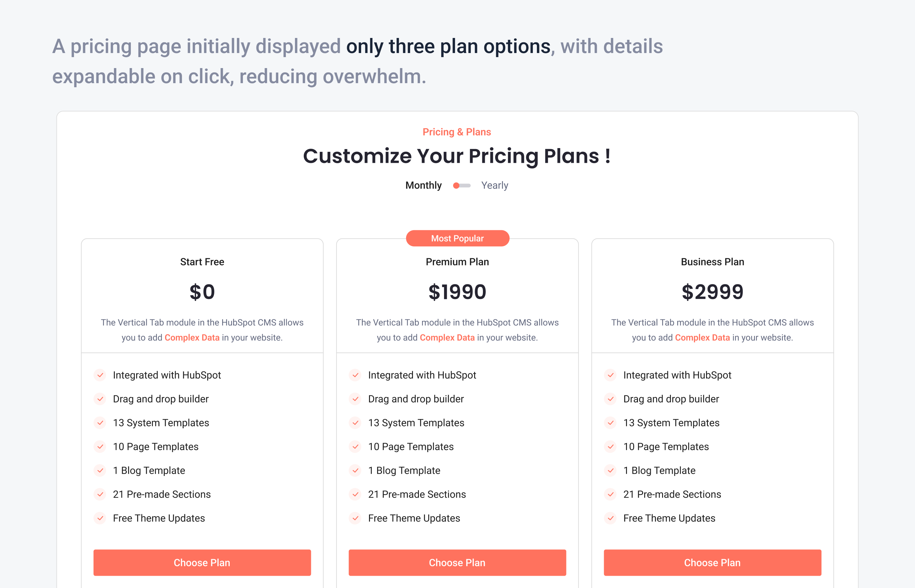Select the Yearly billing label
The image size is (915, 588).
tap(494, 185)
